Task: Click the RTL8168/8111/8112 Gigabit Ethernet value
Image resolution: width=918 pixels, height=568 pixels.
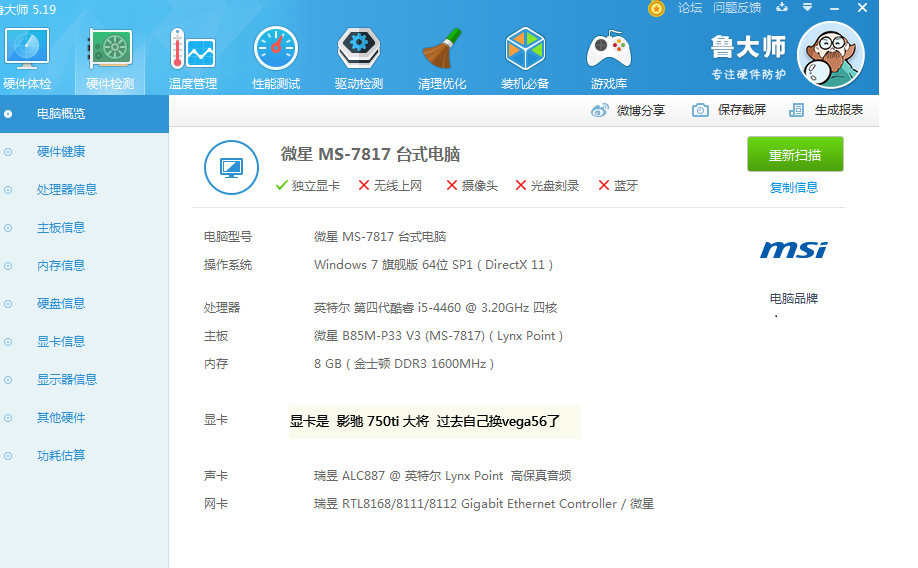Action: click(x=484, y=504)
